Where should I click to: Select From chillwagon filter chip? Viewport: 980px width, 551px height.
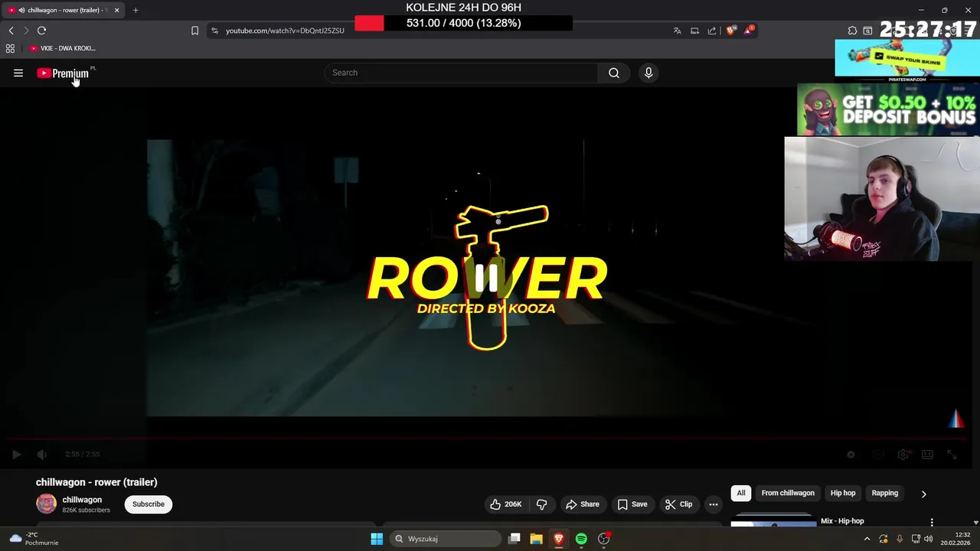788,493
